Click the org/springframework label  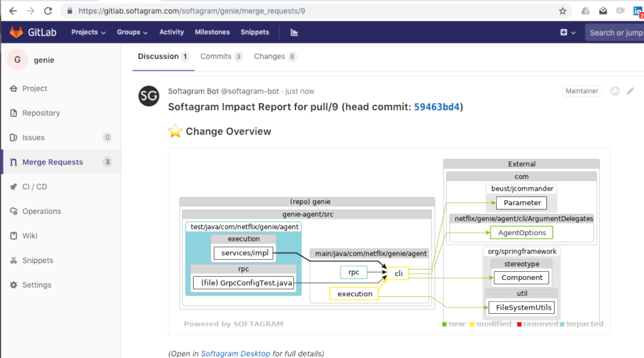coord(522,251)
